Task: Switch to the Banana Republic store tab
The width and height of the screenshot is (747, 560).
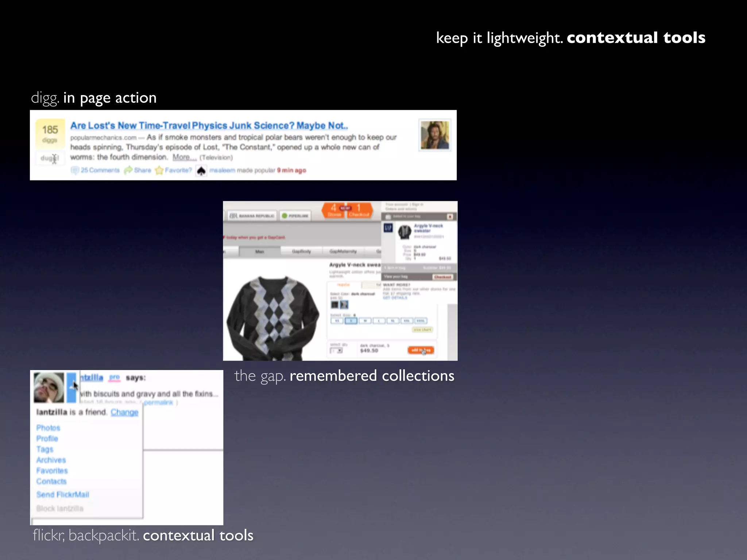Action: coord(252,216)
